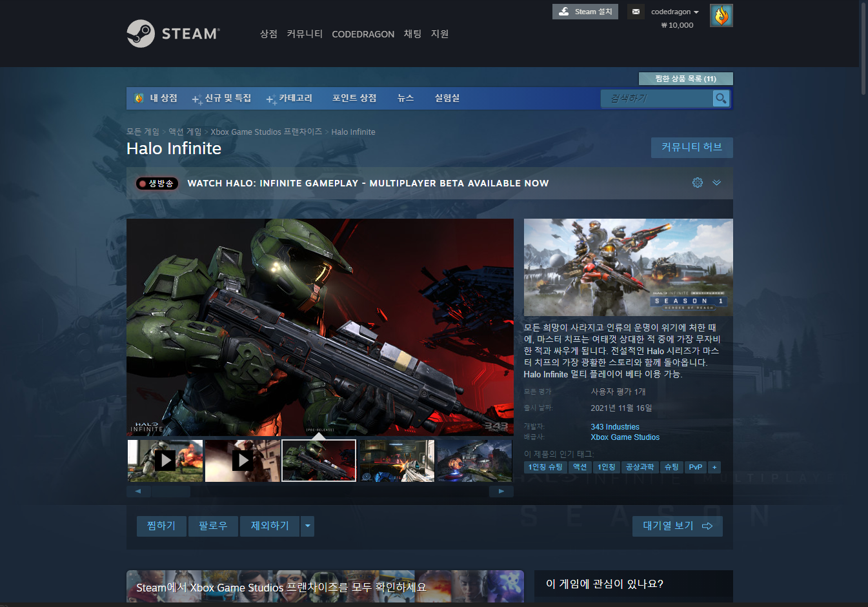Click the Xbox Game Studios publisher link
The height and width of the screenshot is (607, 868).
point(625,437)
